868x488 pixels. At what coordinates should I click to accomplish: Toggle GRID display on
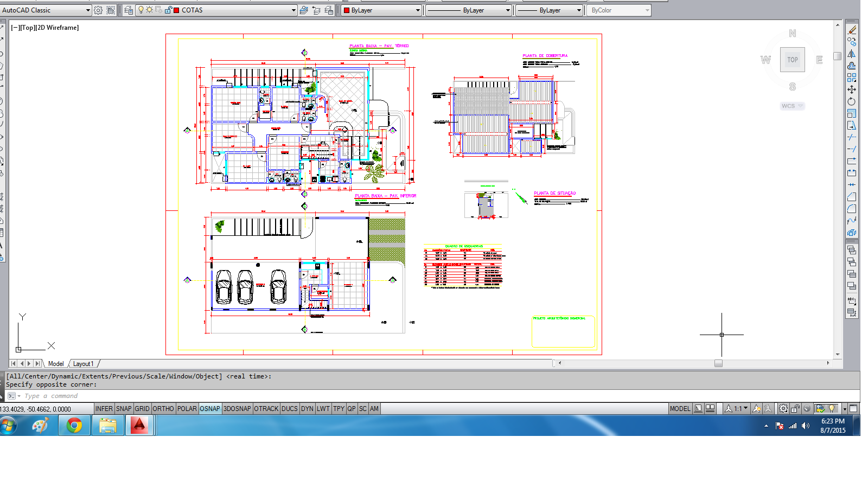(142, 408)
